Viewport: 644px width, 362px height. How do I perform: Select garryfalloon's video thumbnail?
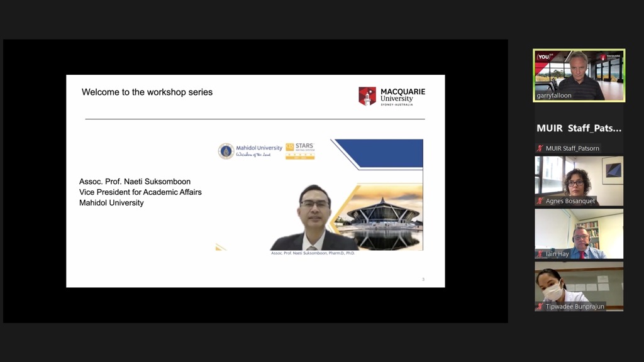(579, 74)
